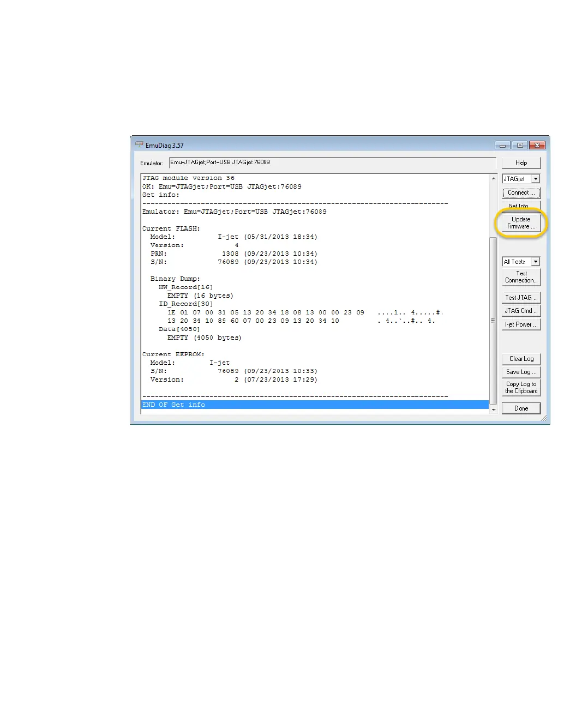Screen dimensions: 588x711
Task: Click the 'EMPTY (4050 bytes)' line
Action: [x=205, y=338]
